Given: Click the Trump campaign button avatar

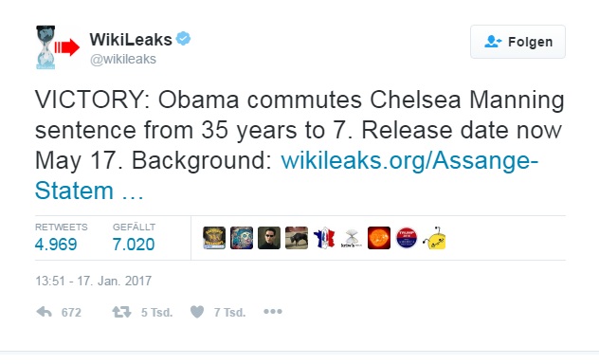Looking at the screenshot, I should point(407,238).
